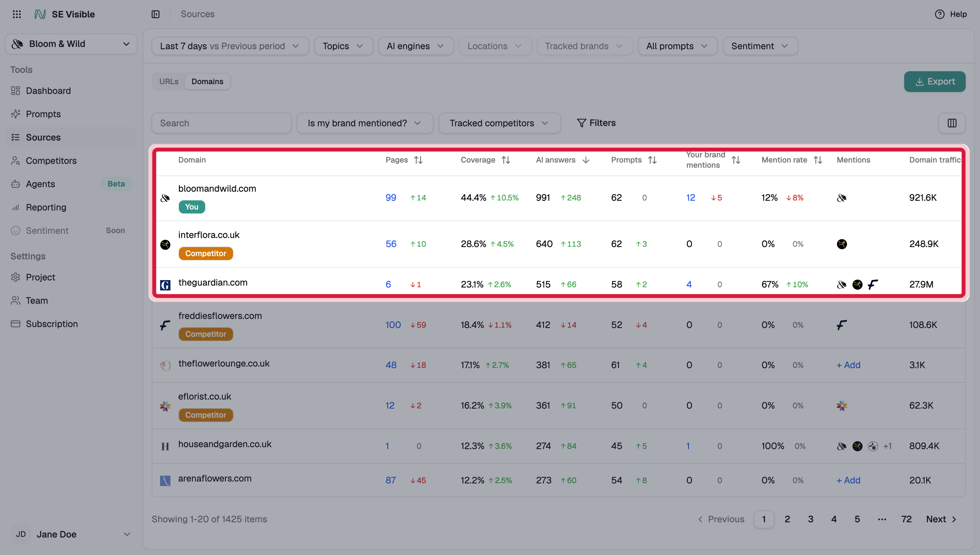Viewport: 980px width, 555px height.
Task: Open Competitors in sidebar
Action: [x=71, y=161]
